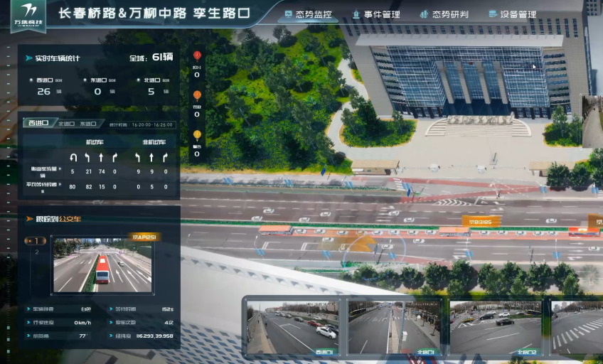603x364 pixels.
Task: Click the 京AP1251 plate tag
Action: pyautogui.click(x=144, y=237)
